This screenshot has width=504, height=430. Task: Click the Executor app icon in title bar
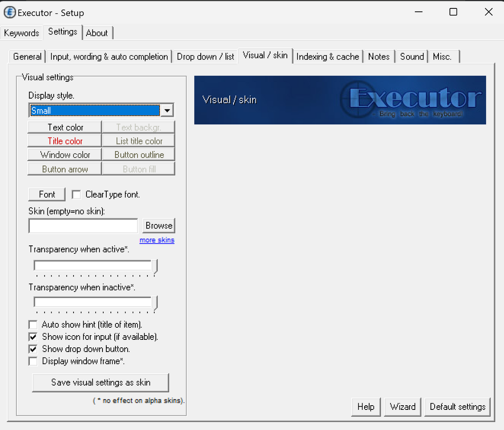pyautogui.click(x=10, y=13)
